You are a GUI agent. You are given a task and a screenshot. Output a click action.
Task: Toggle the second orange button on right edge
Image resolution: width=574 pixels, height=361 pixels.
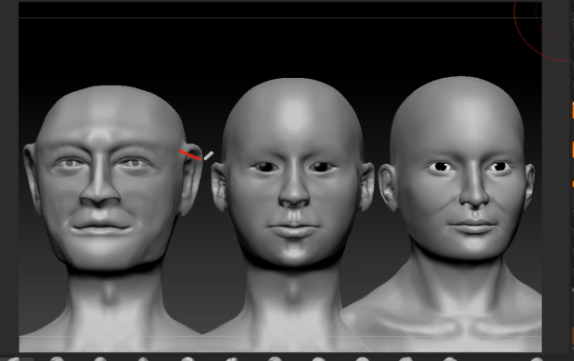[572, 150]
